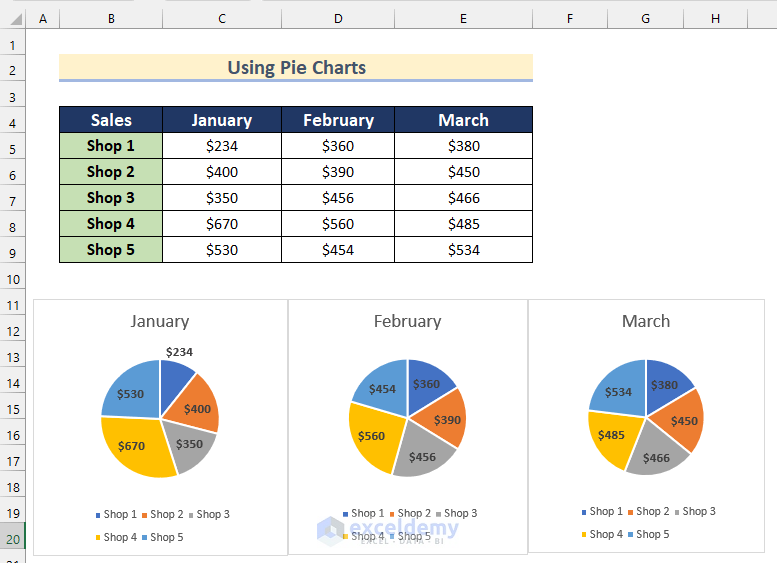Image resolution: width=777 pixels, height=563 pixels.
Task: Click the March chart title
Action: pos(646,321)
